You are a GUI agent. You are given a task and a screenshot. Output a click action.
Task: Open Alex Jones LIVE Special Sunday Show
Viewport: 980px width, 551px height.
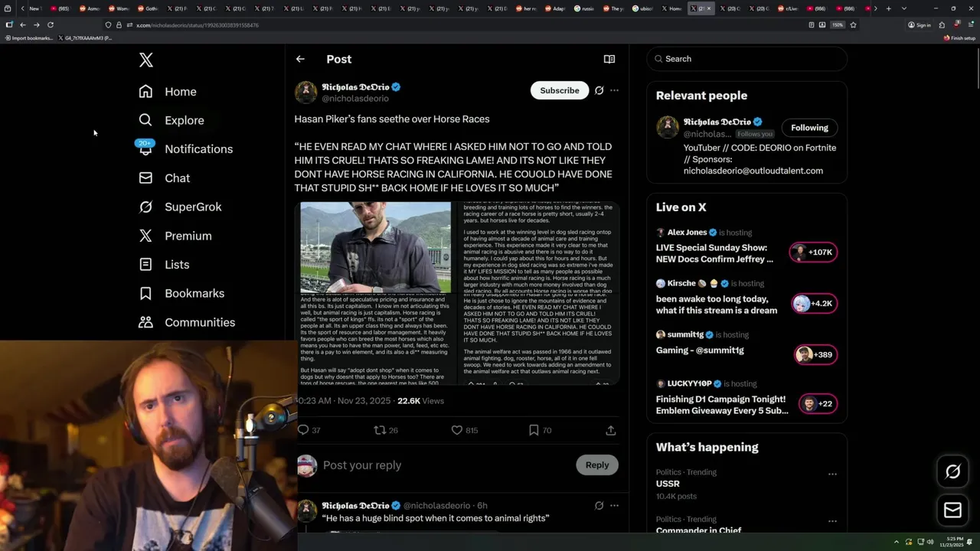[x=714, y=253]
